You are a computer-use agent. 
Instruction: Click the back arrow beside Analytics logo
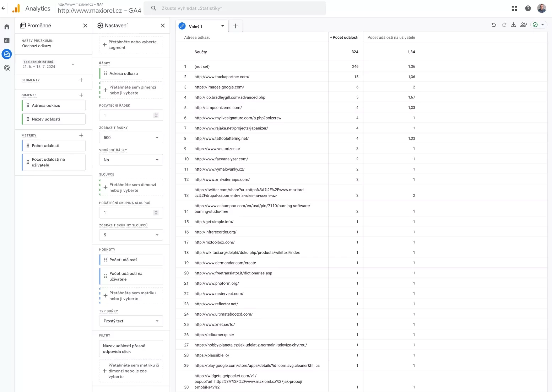coord(4,8)
